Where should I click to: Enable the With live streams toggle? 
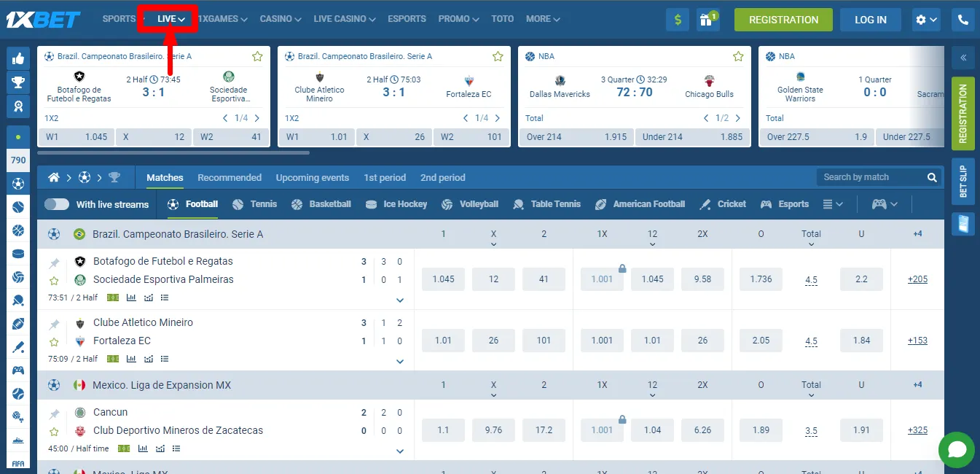57,204
